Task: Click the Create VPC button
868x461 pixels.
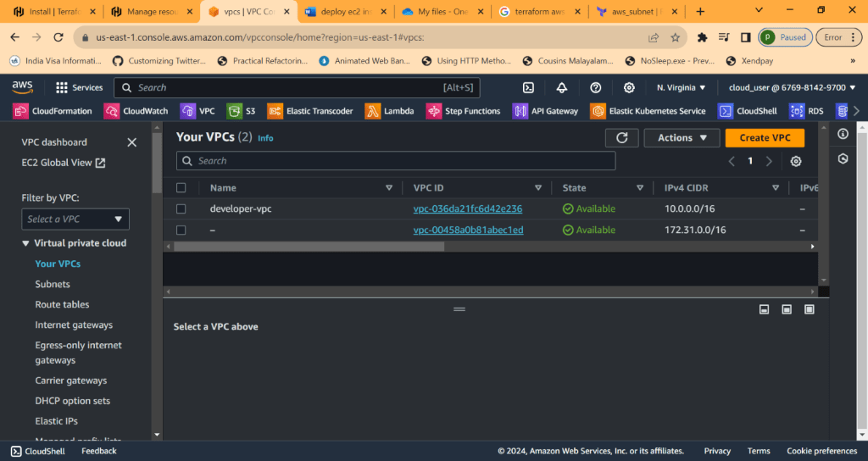Action: coord(765,138)
